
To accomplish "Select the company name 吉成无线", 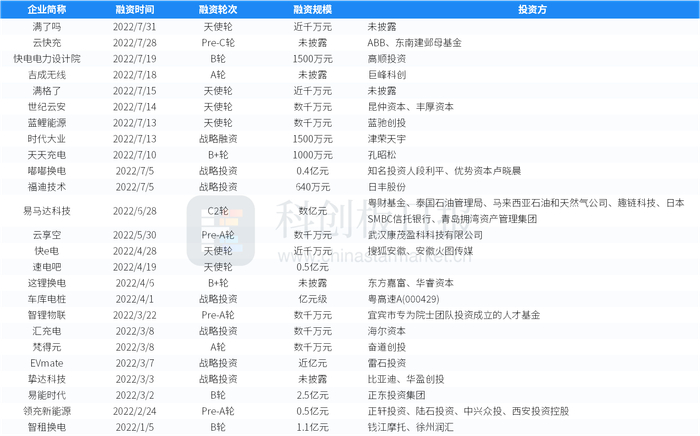I will pyautogui.click(x=47, y=75).
